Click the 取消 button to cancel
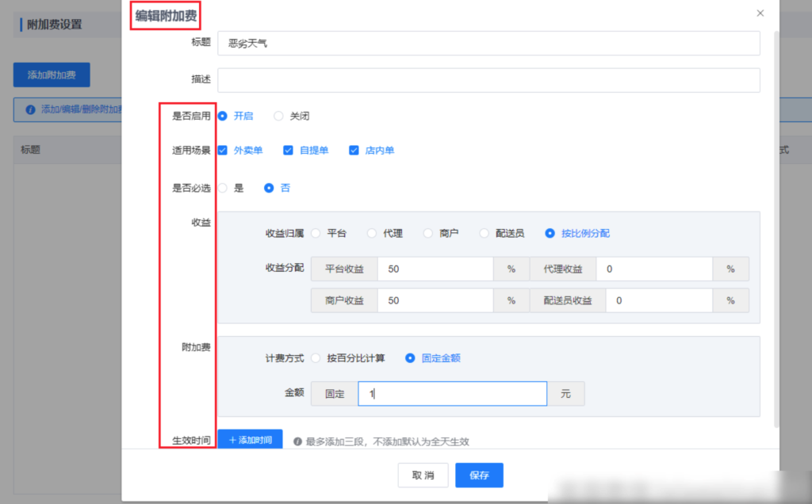This screenshot has height=504, width=812. coord(423,475)
